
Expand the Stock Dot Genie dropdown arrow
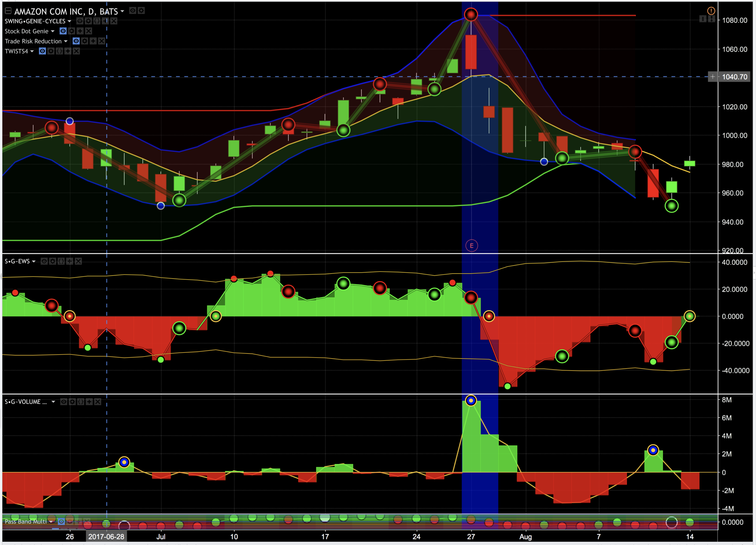(52, 31)
